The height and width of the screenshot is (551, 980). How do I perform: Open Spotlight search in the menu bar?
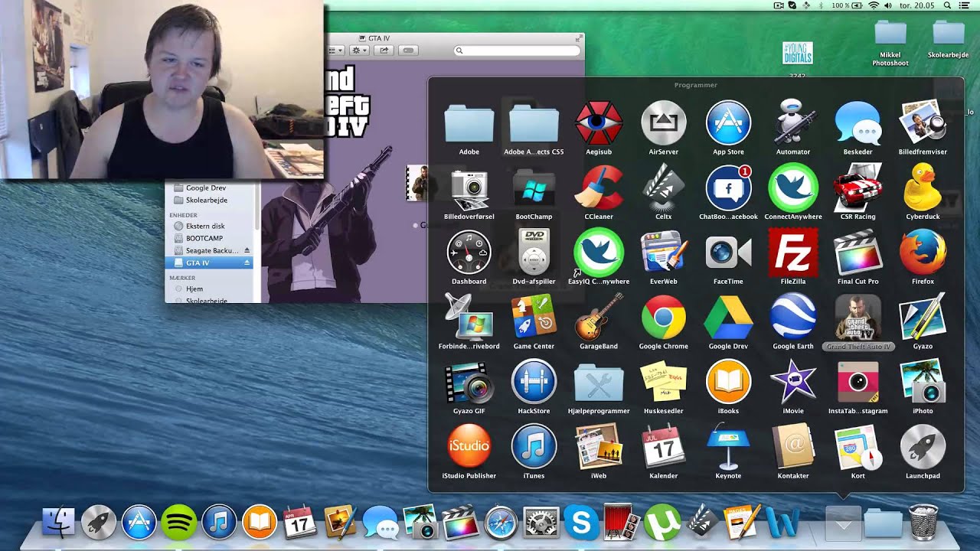pos(947,5)
